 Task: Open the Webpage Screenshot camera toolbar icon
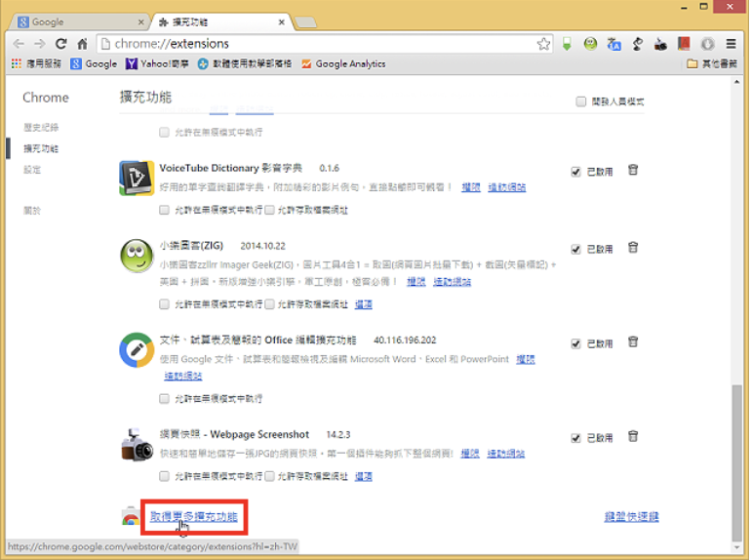point(660,44)
